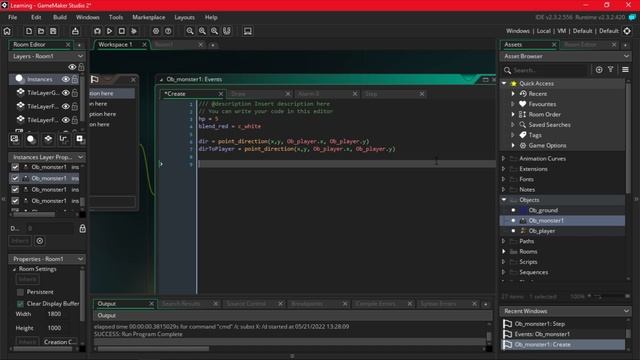Click the Open Project folder icon

coord(41,31)
